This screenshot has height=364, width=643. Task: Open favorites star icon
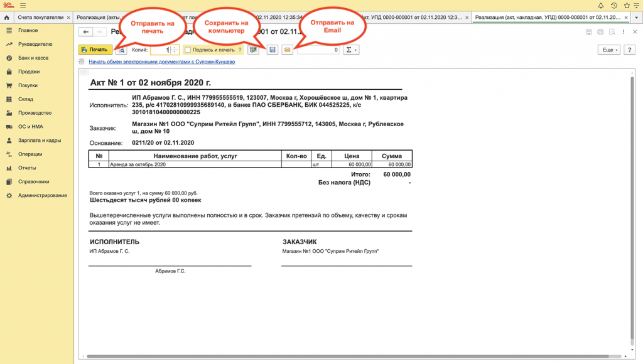click(627, 5)
